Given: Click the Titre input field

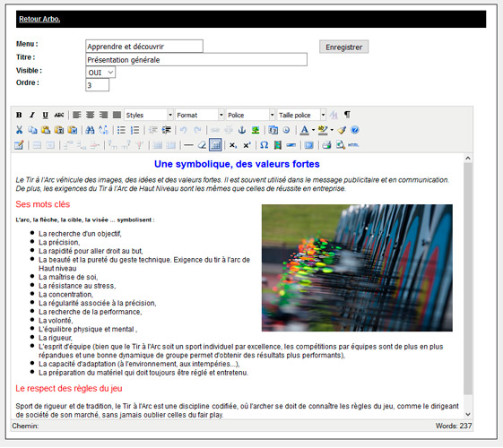Looking at the screenshot, I should click(196, 60).
